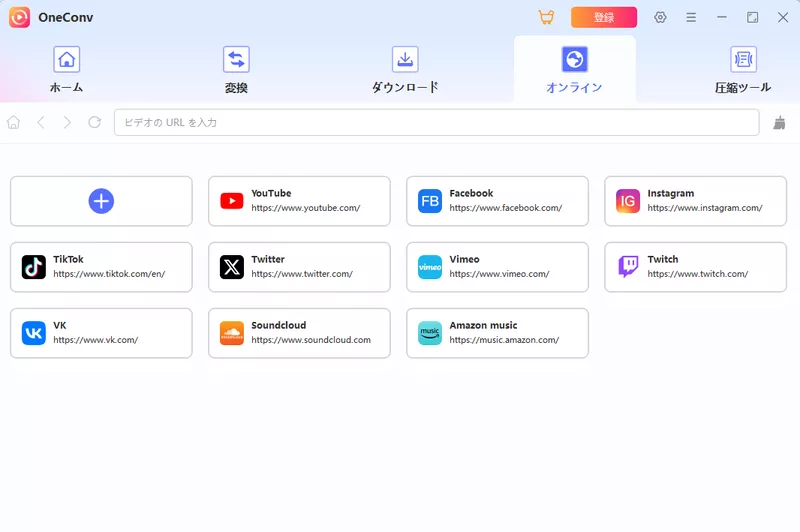The width and height of the screenshot is (800, 532).
Task: Open the Amazon music shortcut
Action: coord(497,333)
